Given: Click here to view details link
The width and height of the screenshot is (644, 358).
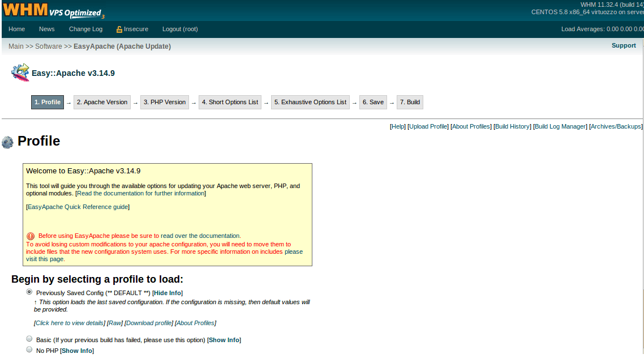Looking at the screenshot, I should click(x=70, y=323).
